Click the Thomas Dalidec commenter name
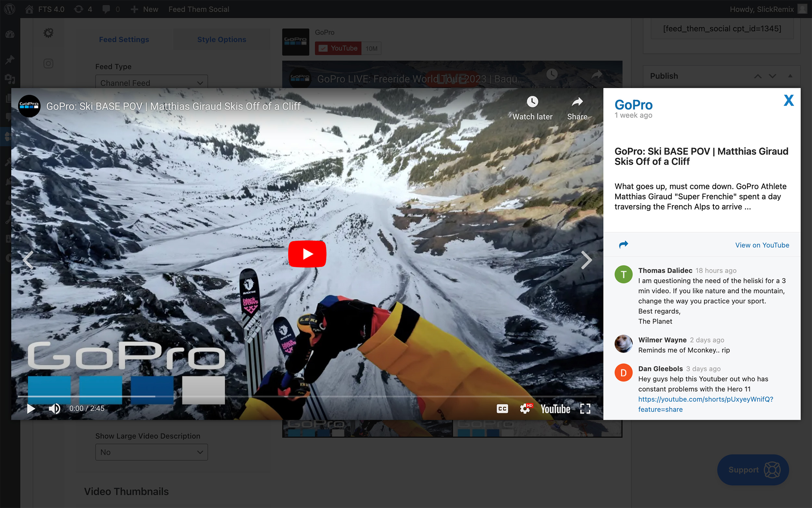This screenshot has height=508, width=812. click(665, 270)
